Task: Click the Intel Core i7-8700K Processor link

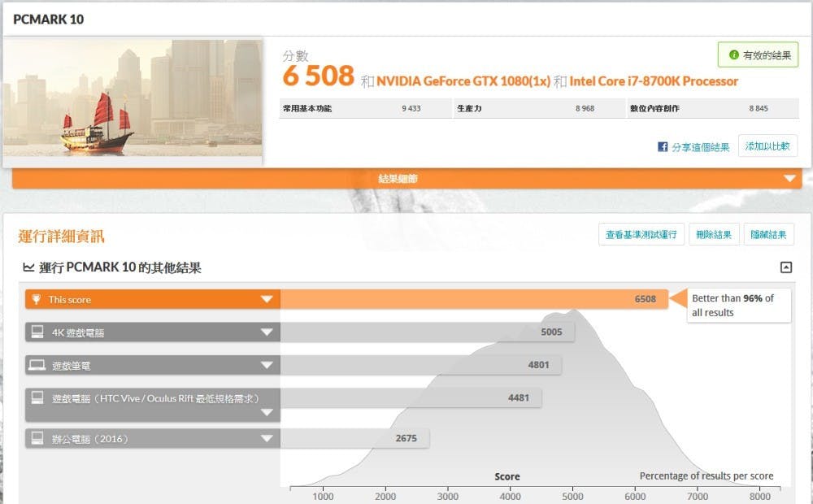Action: coord(654,81)
